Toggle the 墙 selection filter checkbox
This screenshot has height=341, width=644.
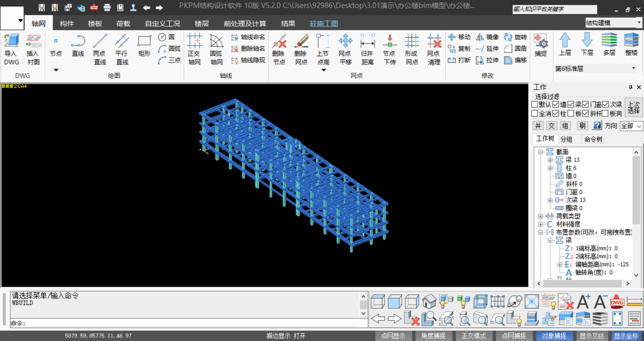556,105
